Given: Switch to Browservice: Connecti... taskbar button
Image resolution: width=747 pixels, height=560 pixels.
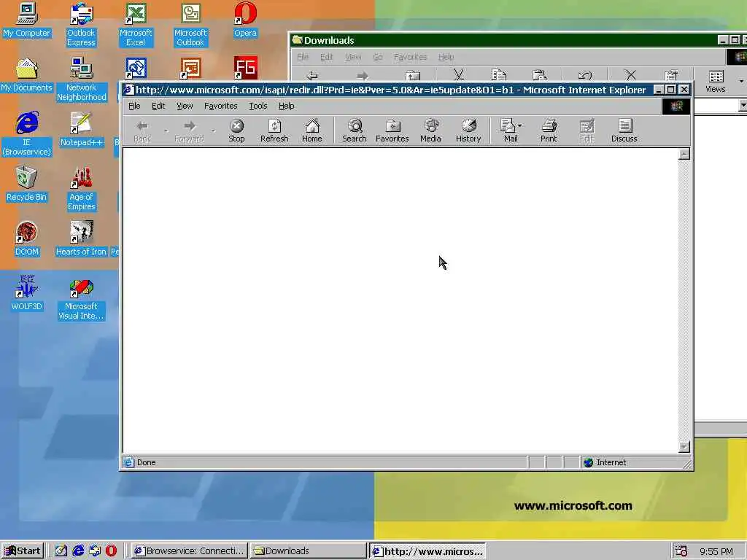Looking at the screenshot, I should pyautogui.click(x=189, y=551).
